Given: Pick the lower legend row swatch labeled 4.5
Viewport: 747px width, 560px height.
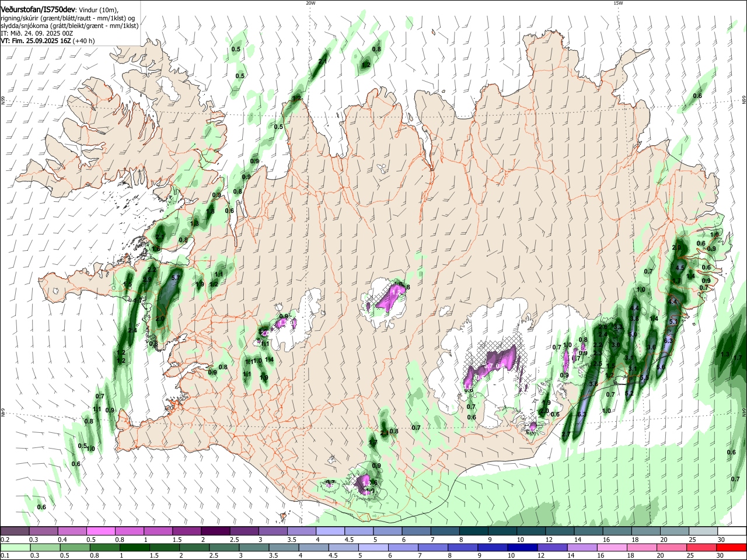Looking at the screenshot, I should [x=343, y=548].
